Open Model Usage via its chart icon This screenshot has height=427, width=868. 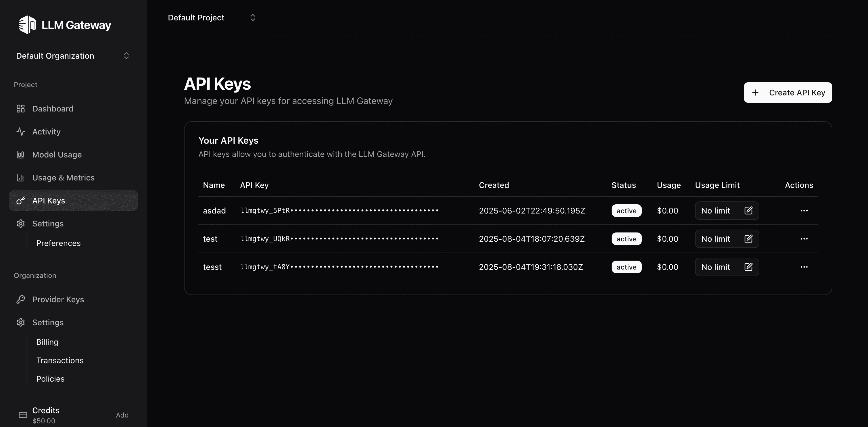coord(21,155)
